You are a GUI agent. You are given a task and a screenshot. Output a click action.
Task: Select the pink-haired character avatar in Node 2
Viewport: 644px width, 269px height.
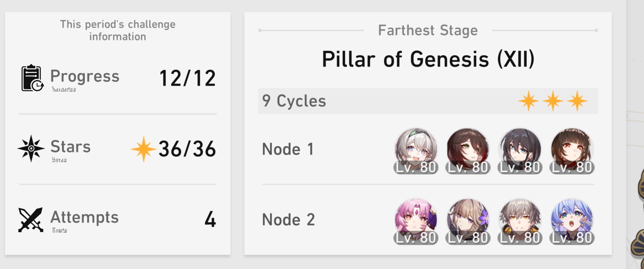416,220
